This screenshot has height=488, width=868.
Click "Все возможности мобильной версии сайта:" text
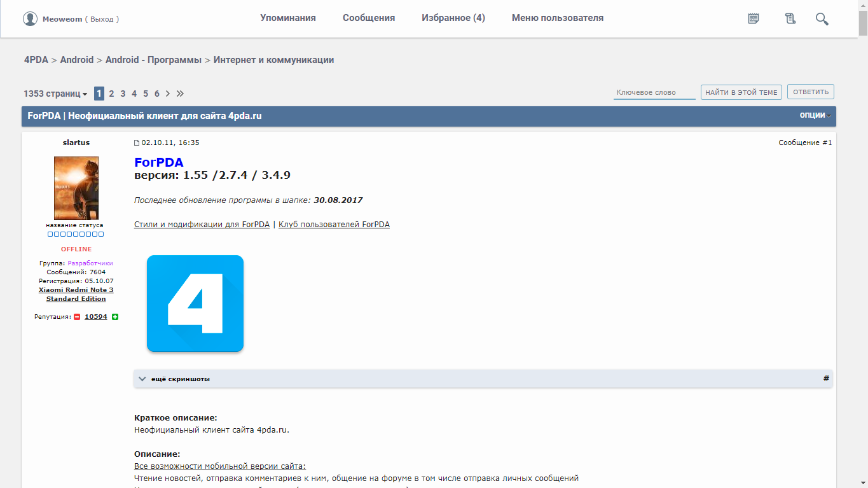220,466
